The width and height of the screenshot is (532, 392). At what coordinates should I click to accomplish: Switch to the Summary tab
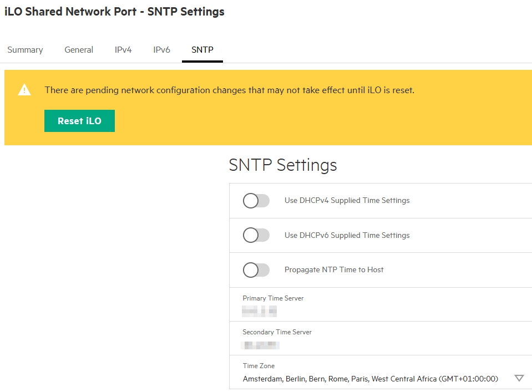[x=25, y=50]
